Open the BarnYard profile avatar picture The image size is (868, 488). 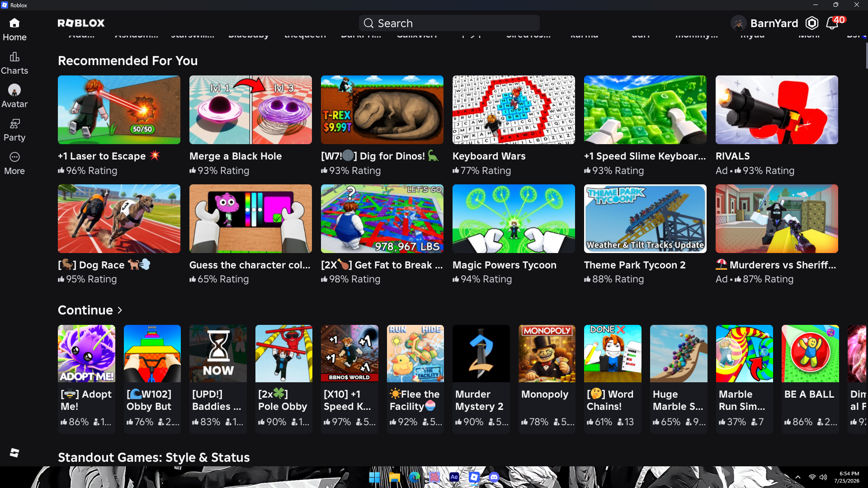pos(738,23)
